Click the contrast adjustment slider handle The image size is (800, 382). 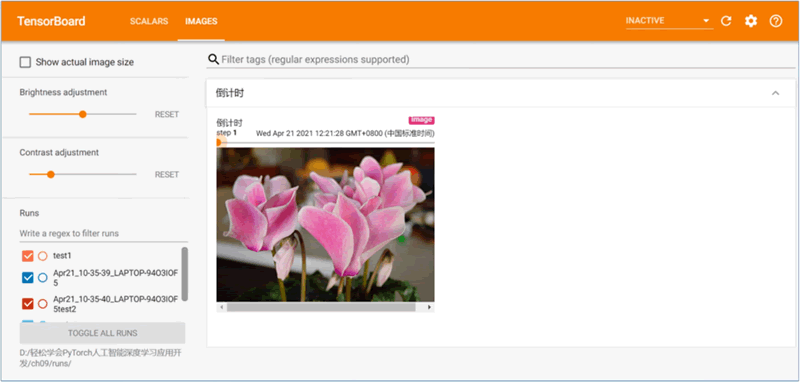(x=51, y=174)
